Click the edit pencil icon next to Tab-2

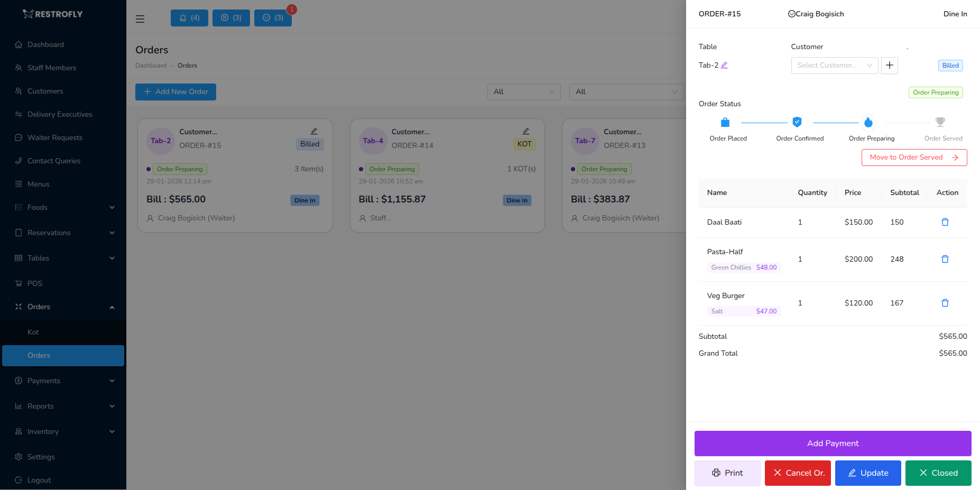tap(724, 64)
